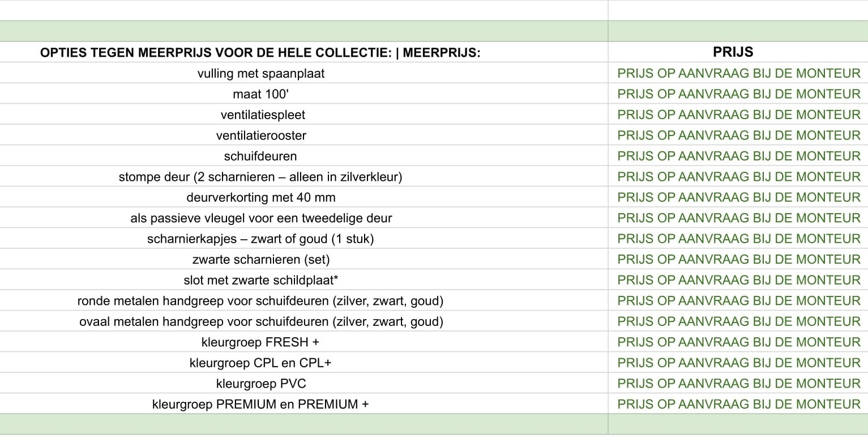Select the 'vulling met spaanplaat' cell
The width and height of the screenshot is (868, 441).
coord(260,73)
